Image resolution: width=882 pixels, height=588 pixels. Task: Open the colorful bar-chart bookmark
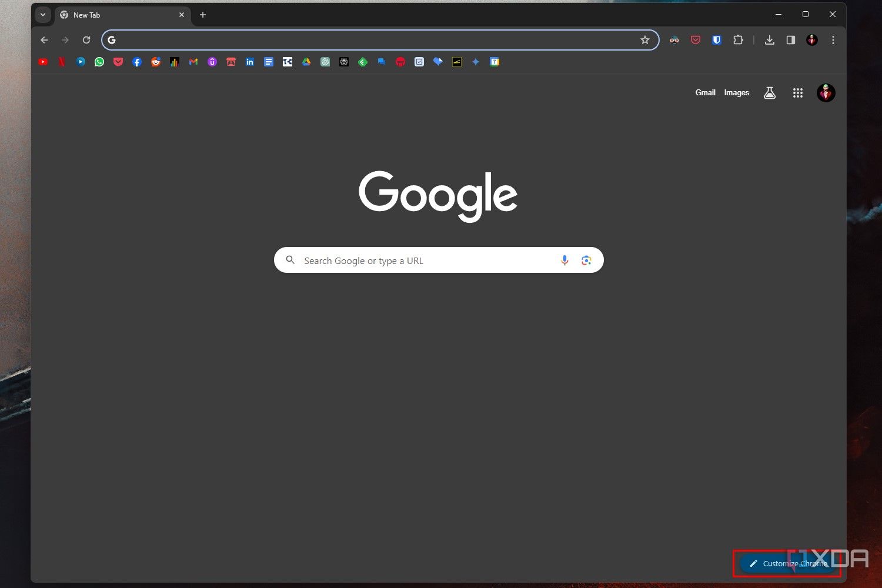(175, 62)
